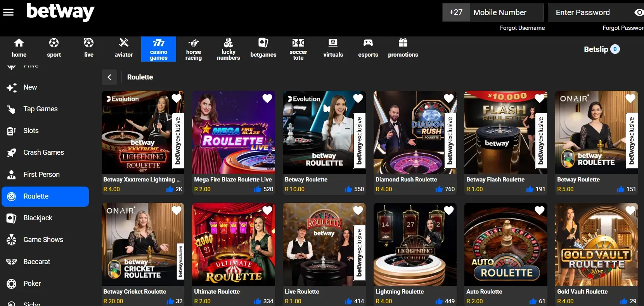Open the +27 country code selector
Image resolution: width=644 pixels, height=306 pixels.
click(456, 12)
